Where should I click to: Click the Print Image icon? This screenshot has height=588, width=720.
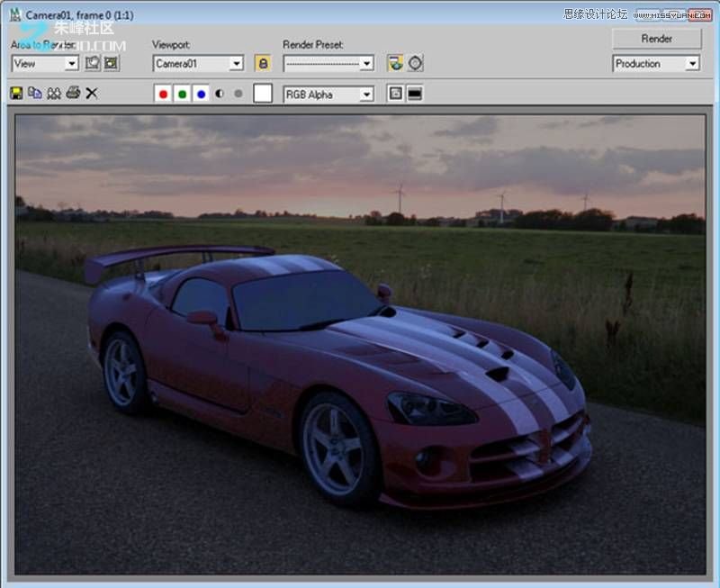[x=73, y=93]
